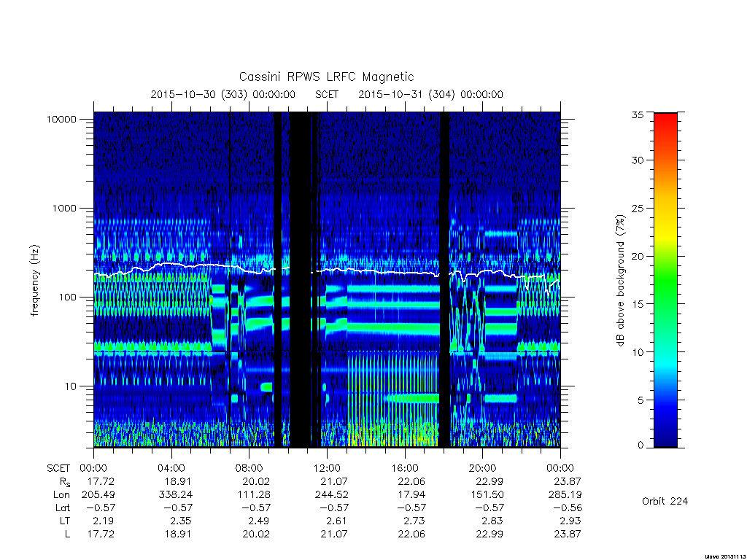This screenshot has height=560, width=747.
Task: Click the Lon value 151.50
Action: click(487, 495)
